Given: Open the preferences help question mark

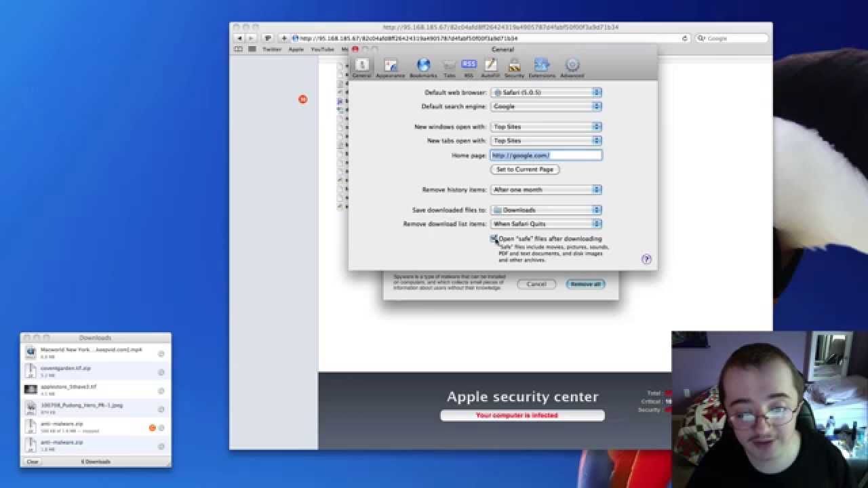Looking at the screenshot, I should point(646,259).
